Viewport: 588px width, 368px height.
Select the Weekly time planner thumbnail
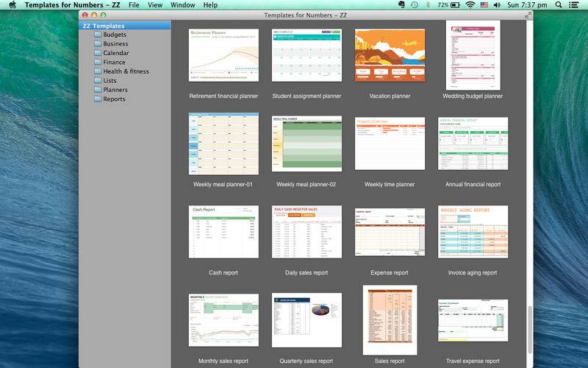click(x=390, y=144)
